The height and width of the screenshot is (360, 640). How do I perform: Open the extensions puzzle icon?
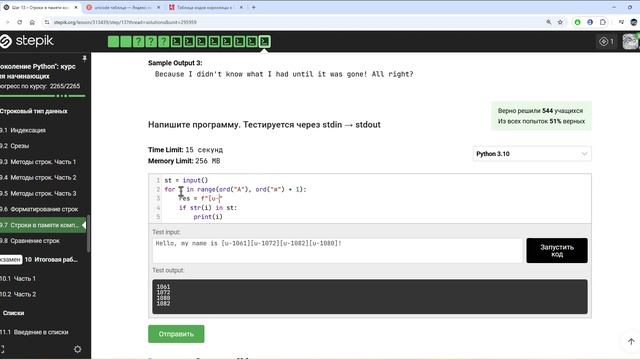[x=603, y=22]
